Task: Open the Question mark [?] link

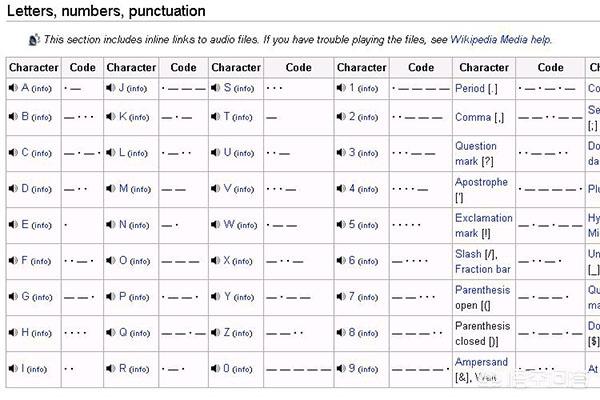Action: (x=476, y=153)
